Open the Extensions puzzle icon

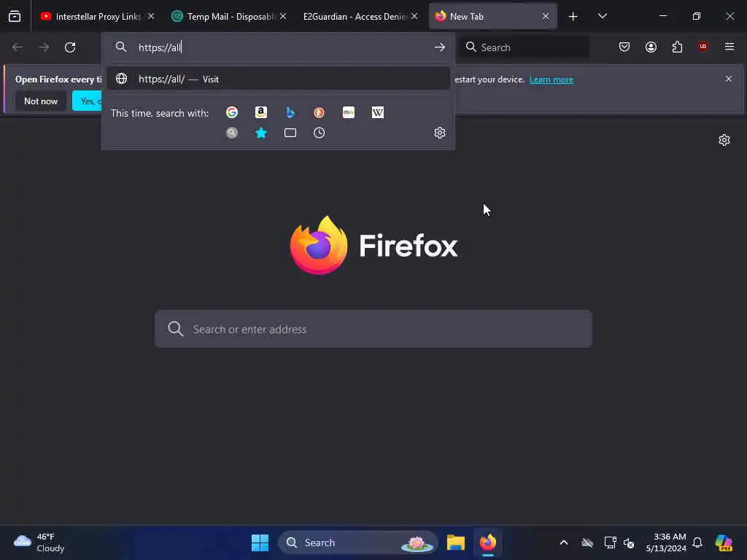(x=677, y=47)
